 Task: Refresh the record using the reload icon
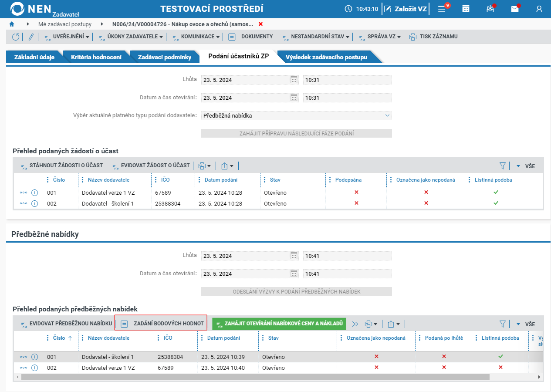[x=16, y=37]
